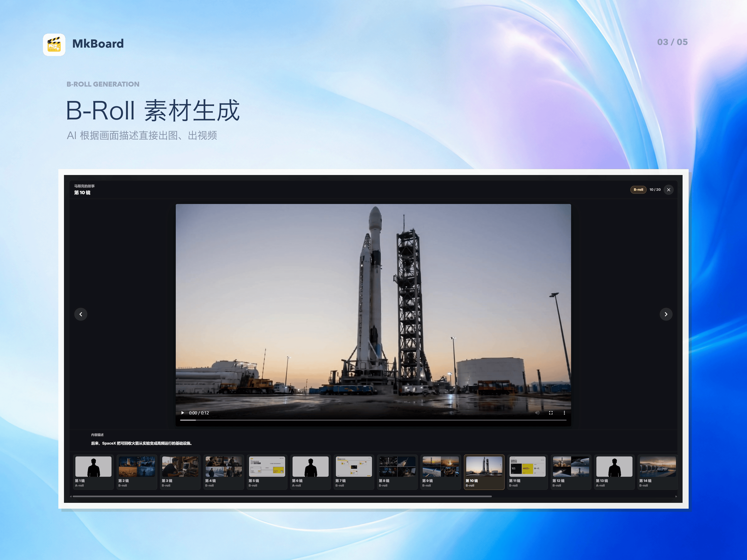Viewport: 747px width, 560px height.
Task: Mute the video volume icon
Action: click(537, 413)
